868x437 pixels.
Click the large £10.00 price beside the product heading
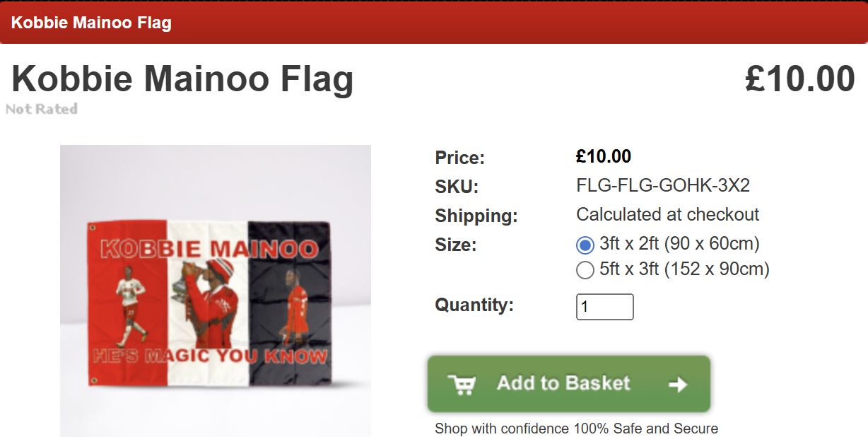click(800, 78)
